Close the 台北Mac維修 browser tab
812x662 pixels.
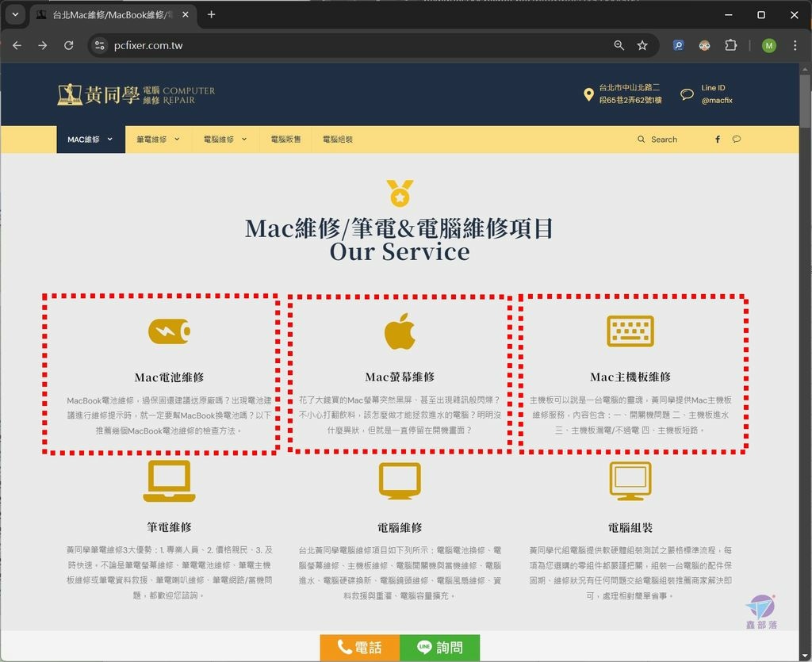[x=186, y=14]
